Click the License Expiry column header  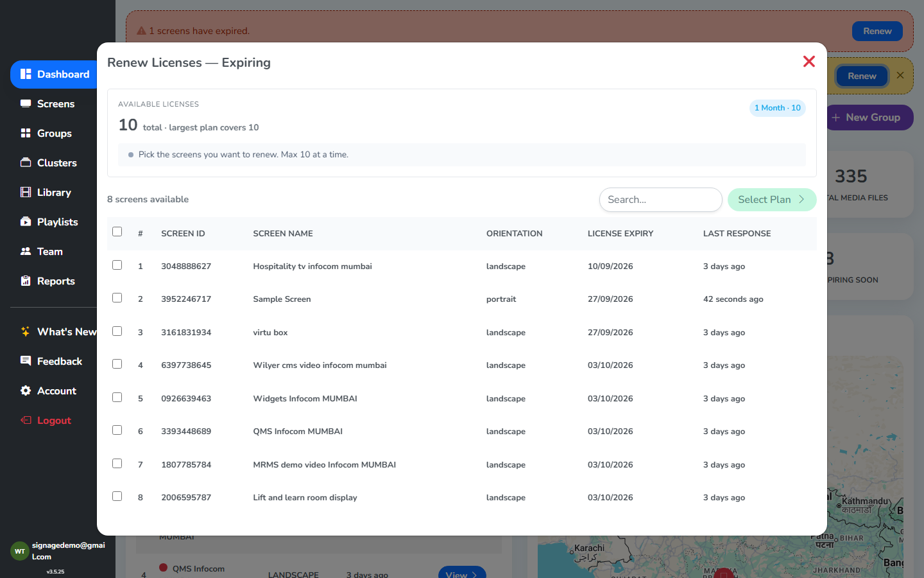[x=620, y=234]
